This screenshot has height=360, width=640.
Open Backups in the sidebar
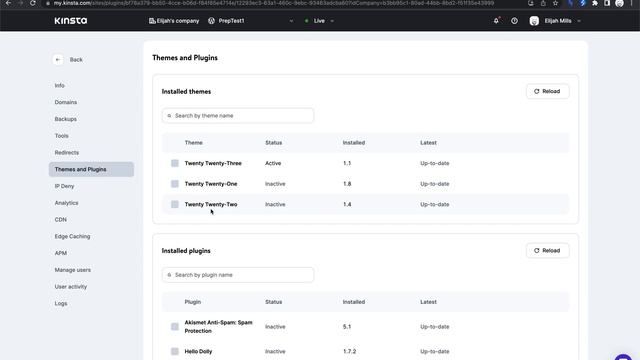(x=66, y=119)
